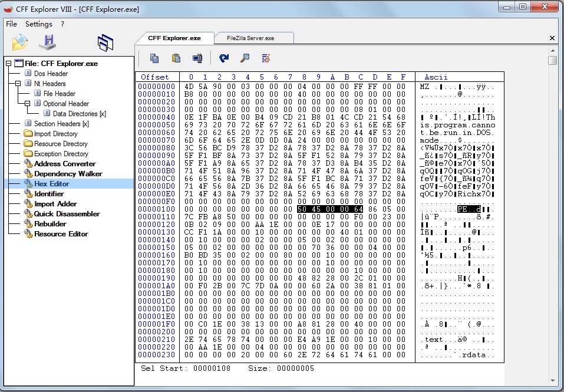
Task: Select Data Directories [x] in the tree
Action: coord(80,114)
